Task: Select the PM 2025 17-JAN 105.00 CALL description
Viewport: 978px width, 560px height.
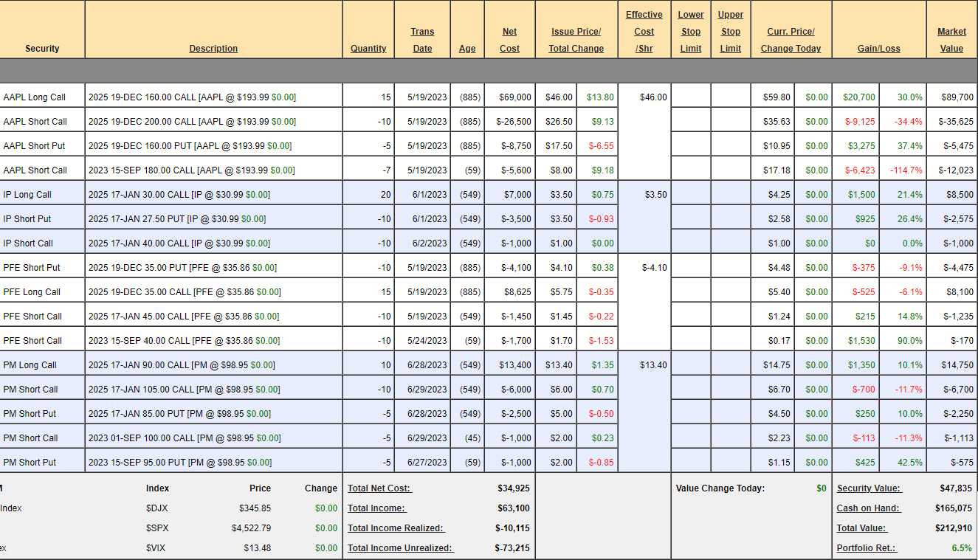Action: [182, 390]
